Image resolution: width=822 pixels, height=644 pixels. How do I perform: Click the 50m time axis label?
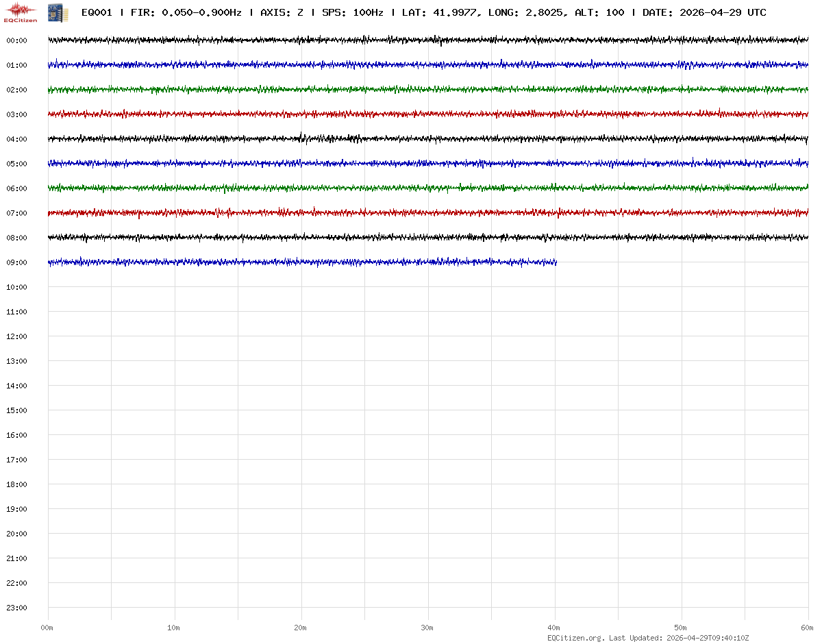click(681, 628)
